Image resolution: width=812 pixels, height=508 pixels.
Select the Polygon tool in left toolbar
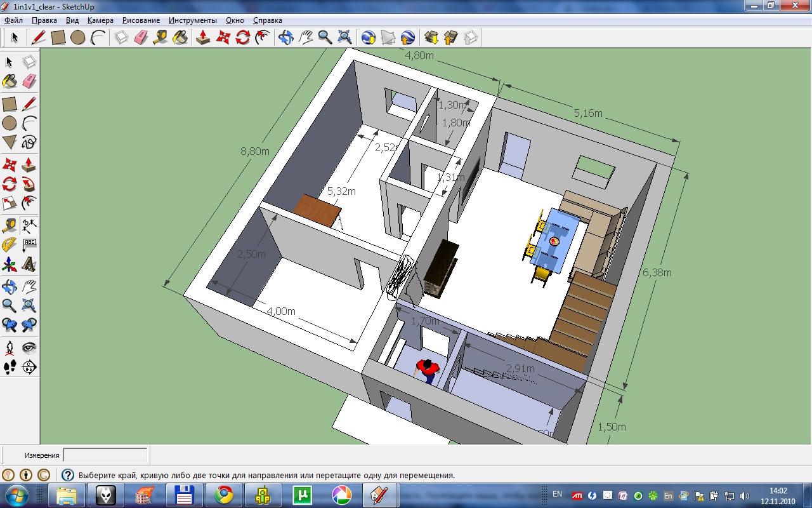coord(10,142)
